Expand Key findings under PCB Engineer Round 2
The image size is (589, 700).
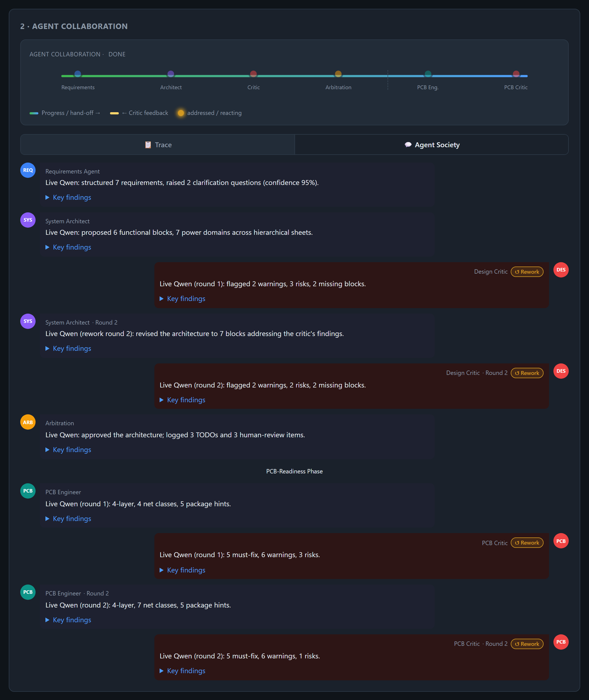[68, 620]
